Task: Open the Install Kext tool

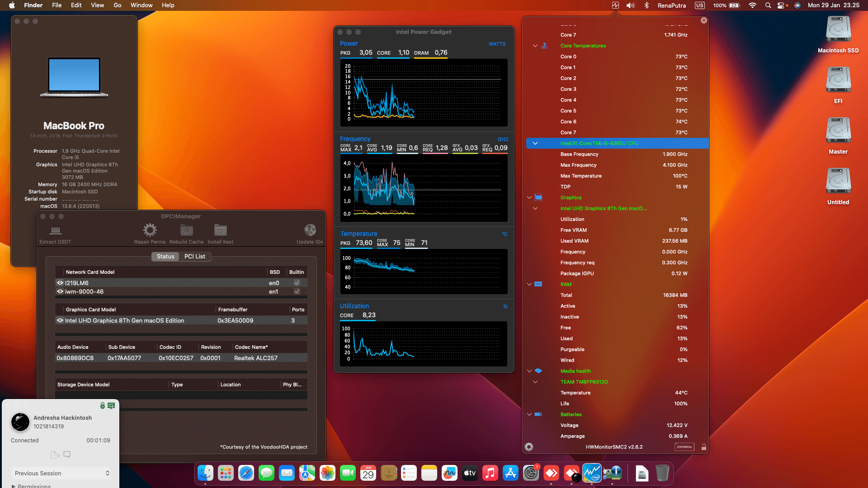Action: 220,230
